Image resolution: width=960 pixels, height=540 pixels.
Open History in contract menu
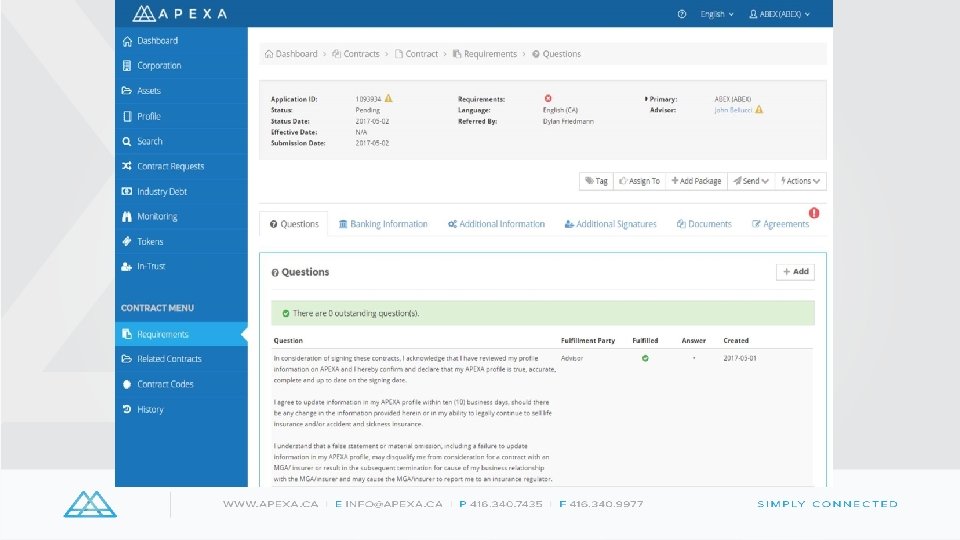(x=181, y=409)
